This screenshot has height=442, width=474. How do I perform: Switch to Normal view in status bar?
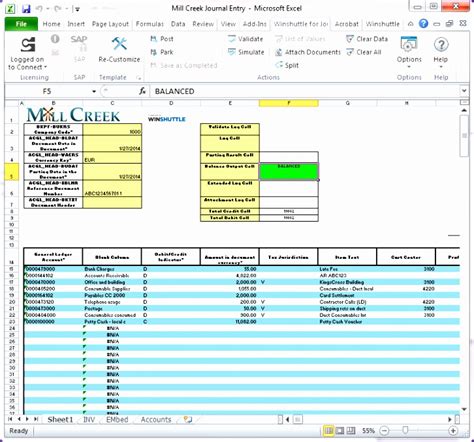[x=329, y=431]
